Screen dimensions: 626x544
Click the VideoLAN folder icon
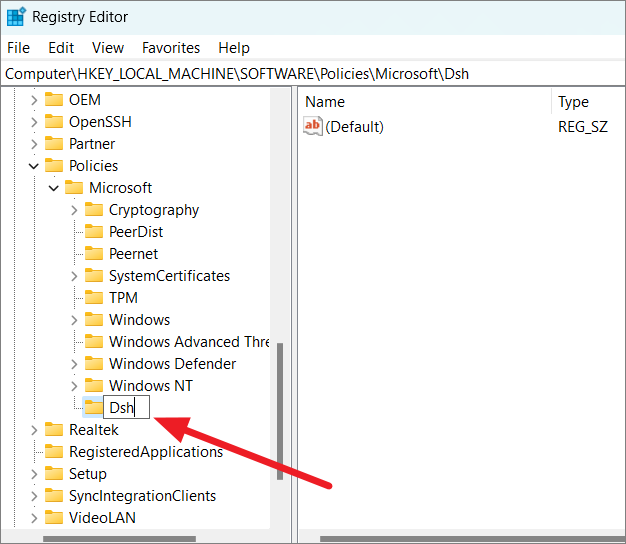tap(54, 517)
